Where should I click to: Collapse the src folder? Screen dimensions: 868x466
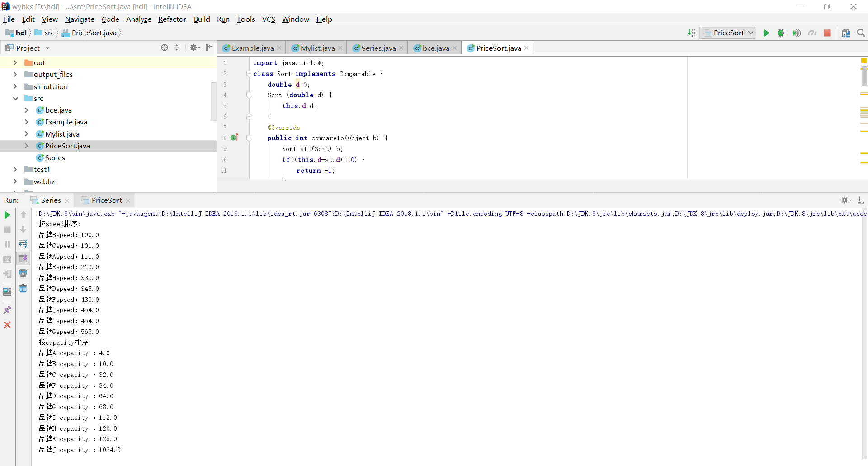point(15,98)
